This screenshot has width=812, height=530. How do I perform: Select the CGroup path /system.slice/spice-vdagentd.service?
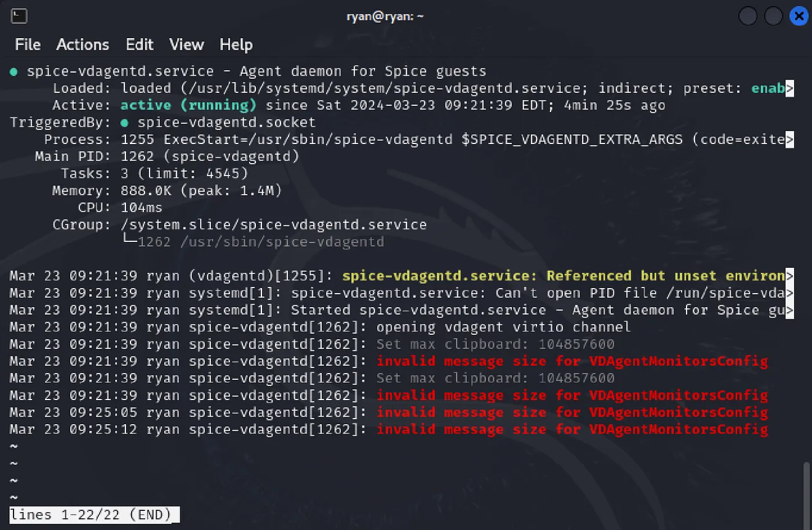(274, 225)
